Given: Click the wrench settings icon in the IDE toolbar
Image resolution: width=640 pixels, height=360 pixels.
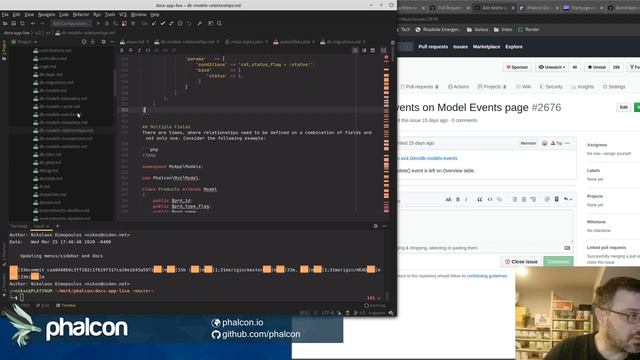Looking at the screenshot, I should (200, 24).
